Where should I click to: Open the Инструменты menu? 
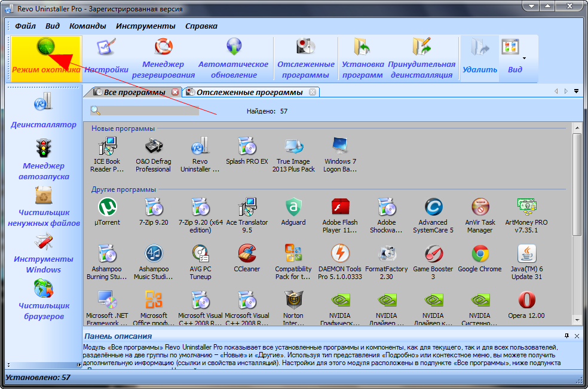tap(145, 26)
